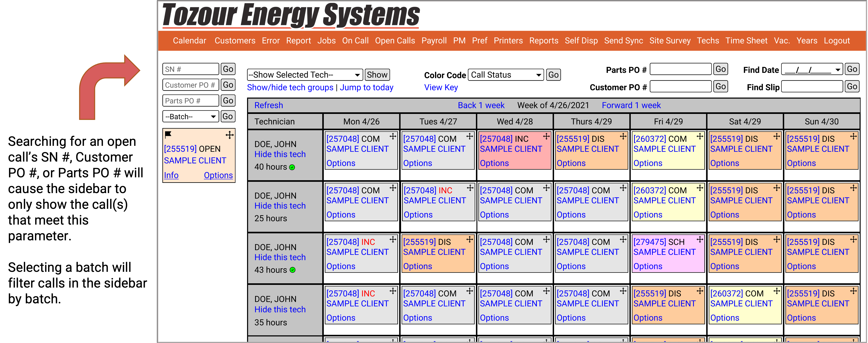The image size is (868, 343).
Task: Click move icon on Mon 4/26 first 257048 COM call
Action: point(393,136)
